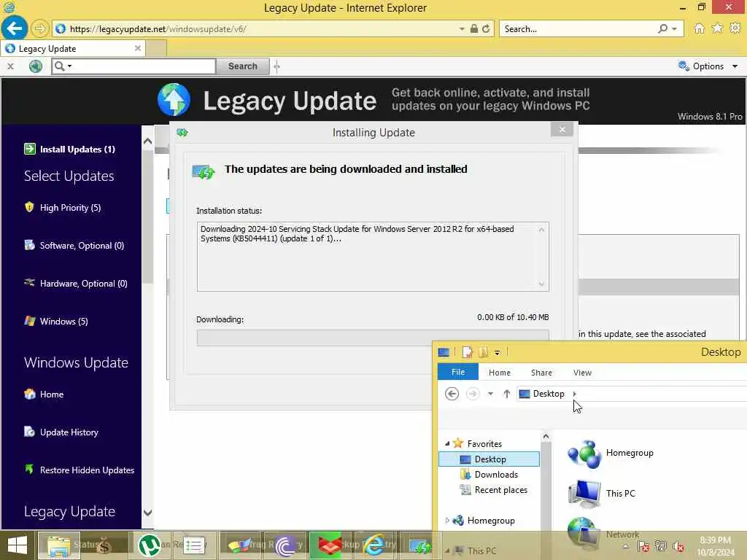The width and height of the screenshot is (747, 560).
Task: Open the File tab in Explorer
Action: pyautogui.click(x=458, y=372)
